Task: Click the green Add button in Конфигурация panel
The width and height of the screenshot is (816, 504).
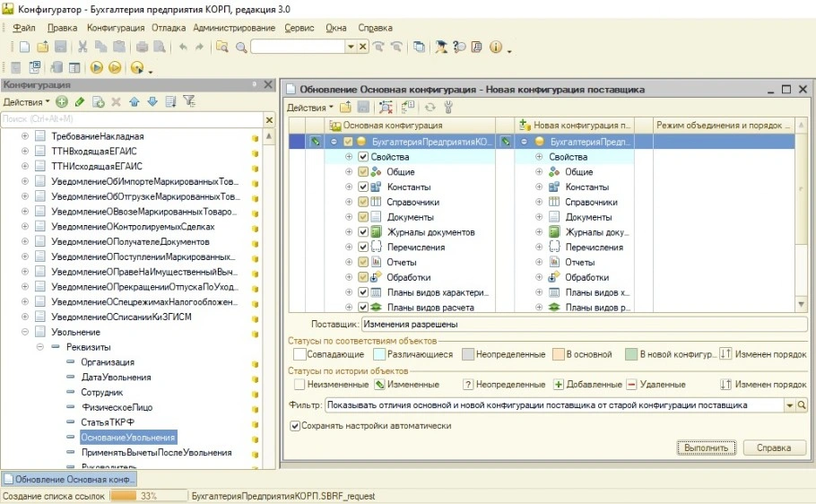Action: click(62, 102)
